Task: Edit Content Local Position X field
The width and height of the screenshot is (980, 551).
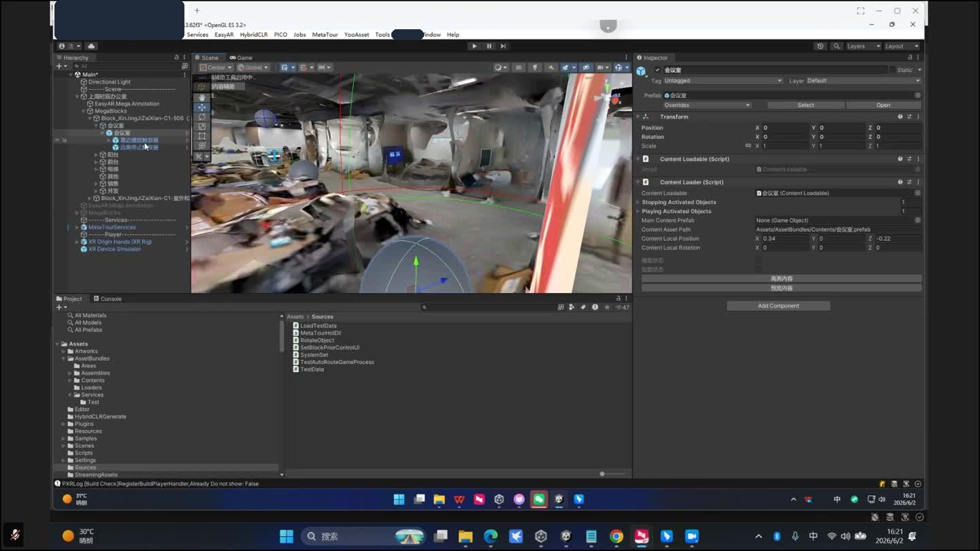Action: [x=785, y=239]
